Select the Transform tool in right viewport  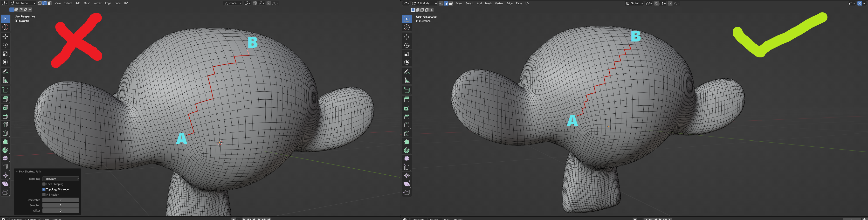click(x=407, y=62)
